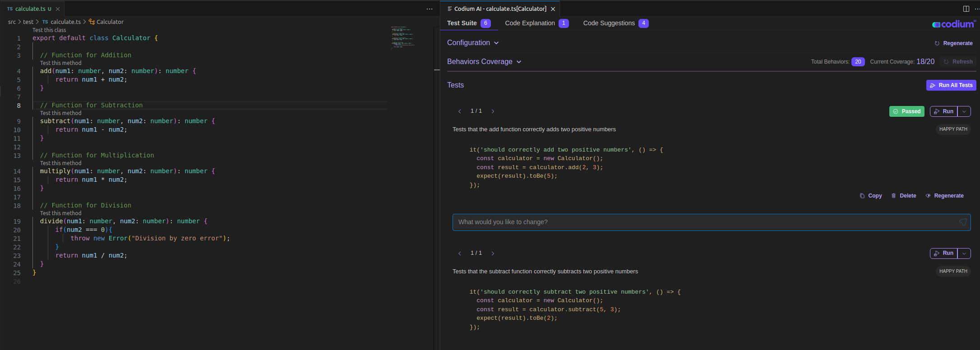Click line number 19 in gutter
Screen dimensions: 980x350
coord(17,221)
